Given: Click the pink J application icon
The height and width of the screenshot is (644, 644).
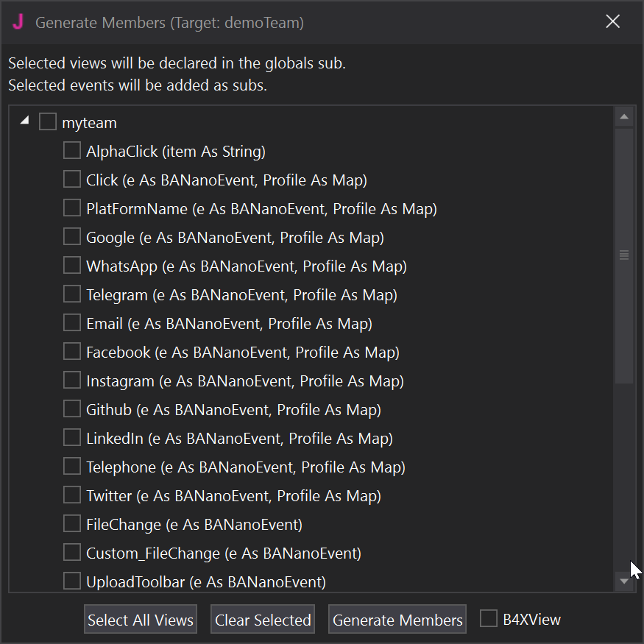Looking at the screenshot, I should point(18,22).
